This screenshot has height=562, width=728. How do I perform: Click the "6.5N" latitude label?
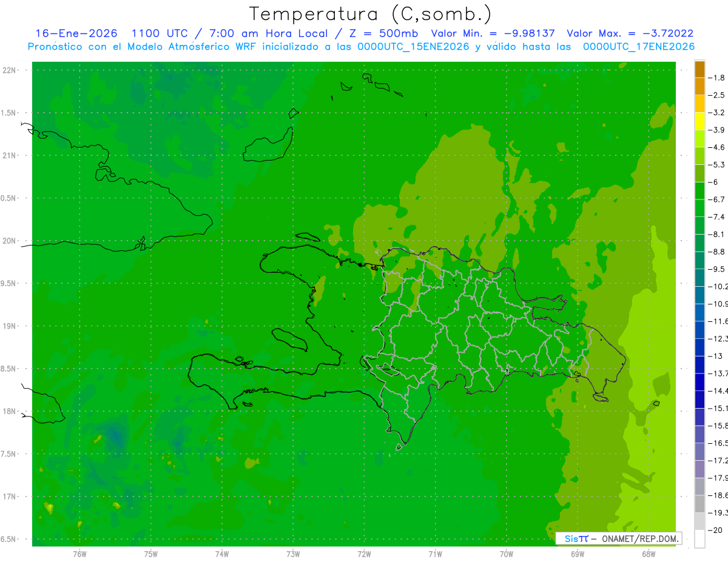click(x=8, y=539)
